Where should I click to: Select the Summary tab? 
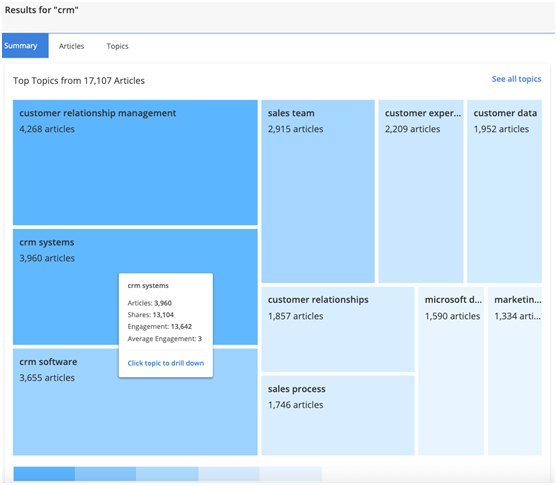pos(25,45)
